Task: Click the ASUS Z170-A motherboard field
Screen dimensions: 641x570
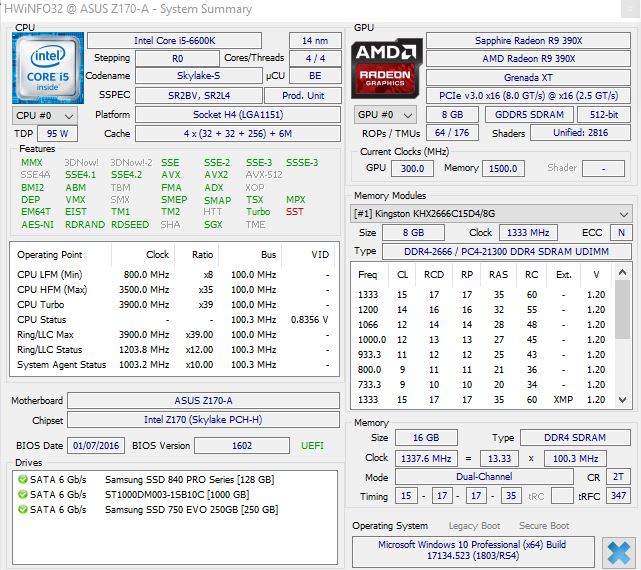Action: pyautogui.click(x=203, y=401)
